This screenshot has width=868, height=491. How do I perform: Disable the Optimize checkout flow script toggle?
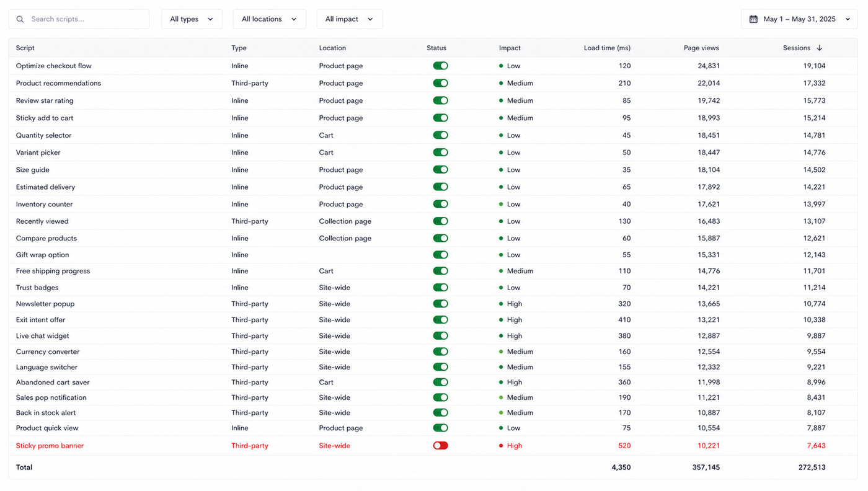pos(440,66)
